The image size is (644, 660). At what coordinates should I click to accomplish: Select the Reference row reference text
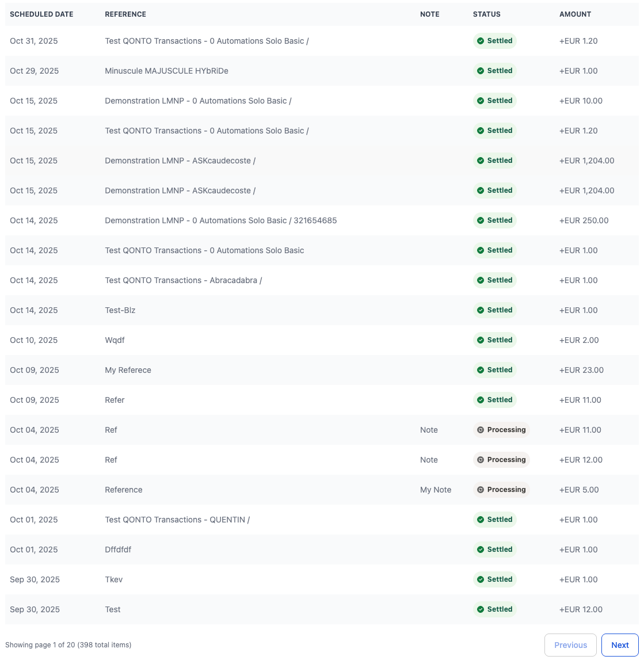click(x=123, y=490)
